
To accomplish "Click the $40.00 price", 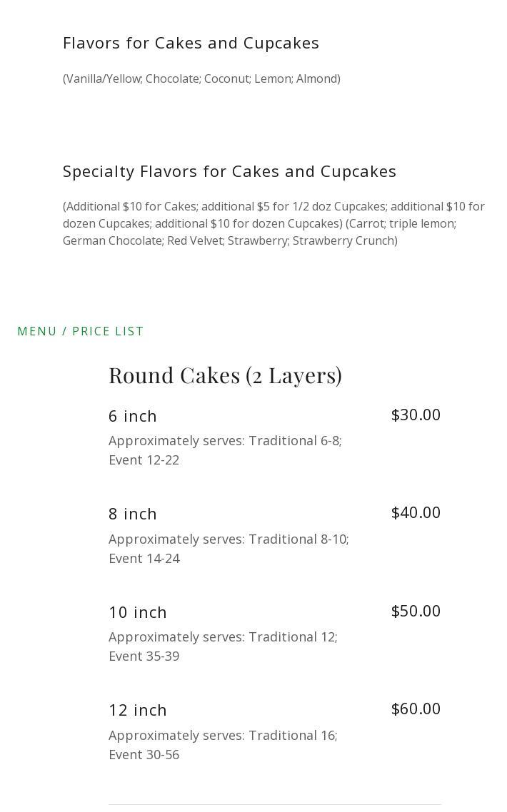I will pyautogui.click(x=416, y=512).
